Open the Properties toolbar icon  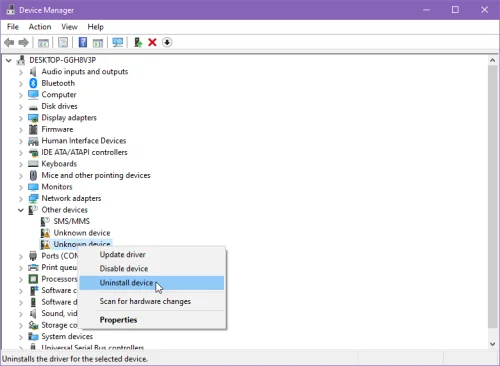pos(63,42)
